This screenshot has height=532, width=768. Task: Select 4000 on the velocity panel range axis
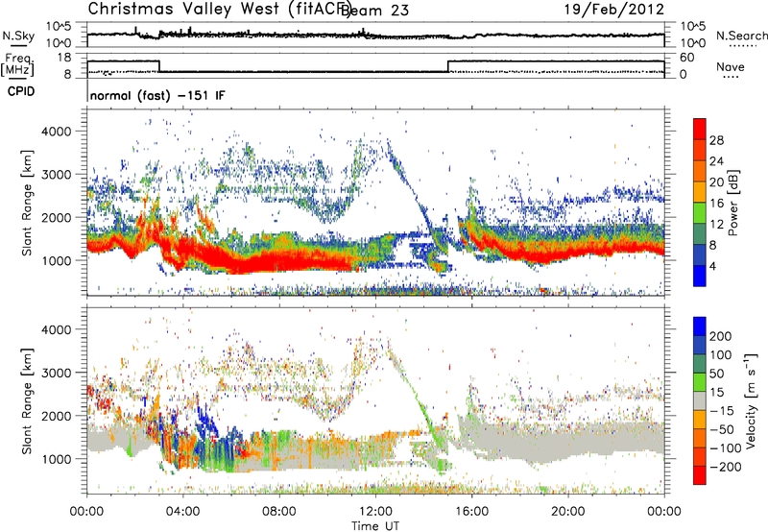[56, 329]
